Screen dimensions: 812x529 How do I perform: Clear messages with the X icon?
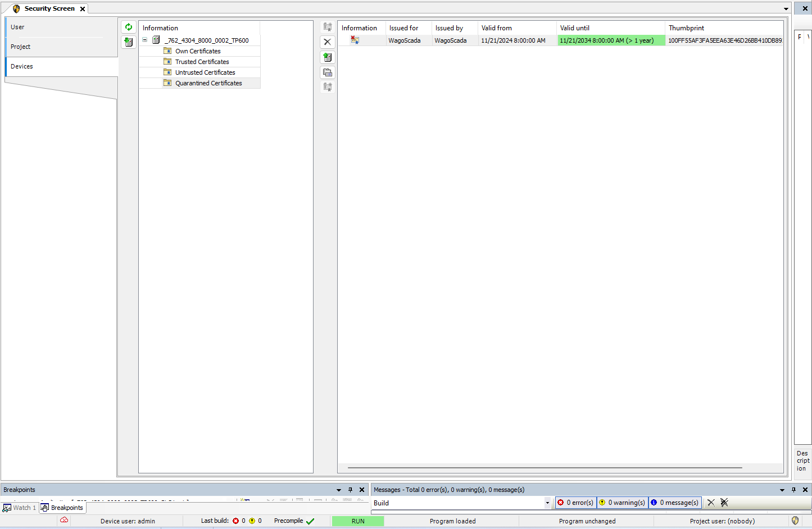(711, 503)
